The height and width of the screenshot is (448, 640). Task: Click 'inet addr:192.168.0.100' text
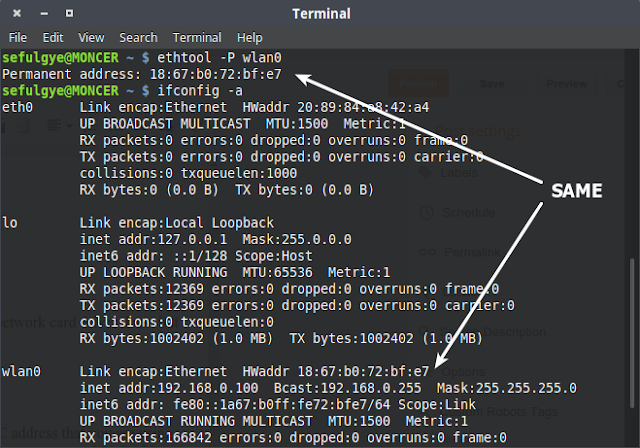tap(169, 388)
